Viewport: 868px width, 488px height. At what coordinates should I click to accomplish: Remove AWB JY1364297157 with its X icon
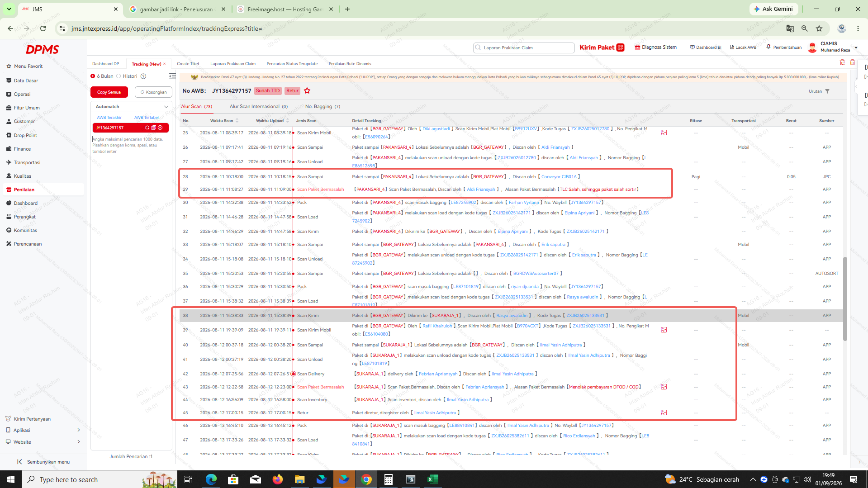coord(160,128)
